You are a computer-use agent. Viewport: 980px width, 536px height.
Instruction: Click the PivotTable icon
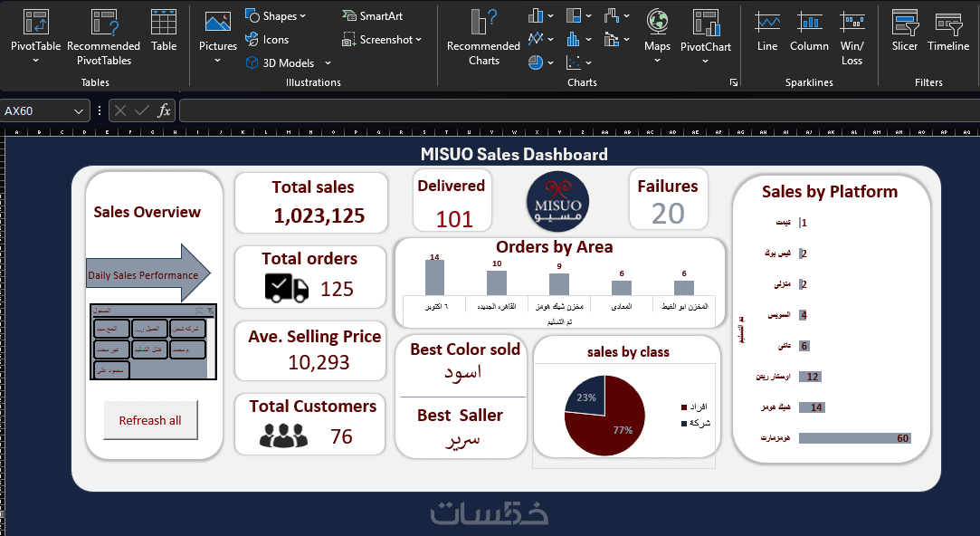(35, 23)
